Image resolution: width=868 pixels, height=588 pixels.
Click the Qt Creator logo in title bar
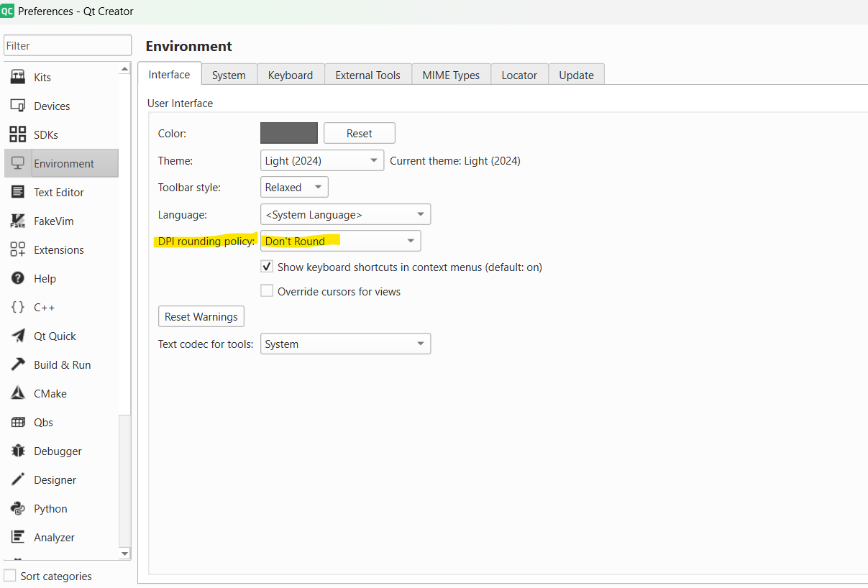coord(7,11)
